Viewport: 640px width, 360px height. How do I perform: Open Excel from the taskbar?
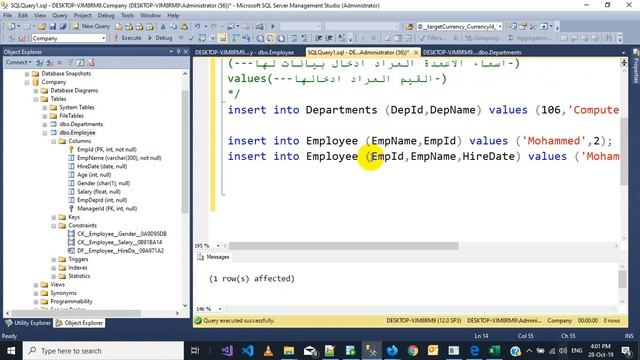[495, 351]
